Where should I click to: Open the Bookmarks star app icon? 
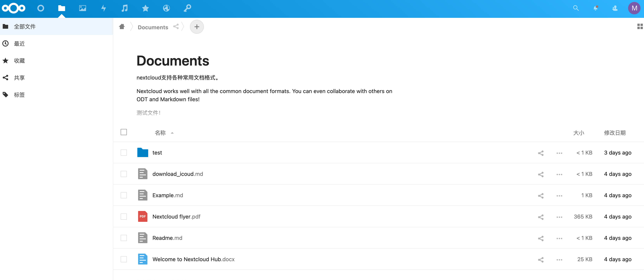coord(145,8)
